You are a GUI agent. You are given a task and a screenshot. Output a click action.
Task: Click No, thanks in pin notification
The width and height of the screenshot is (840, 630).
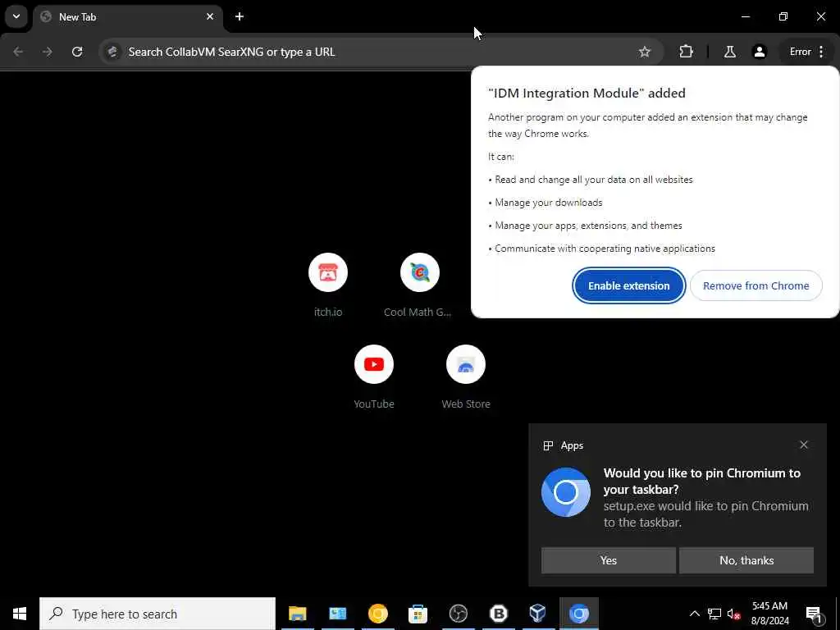[x=746, y=560]
